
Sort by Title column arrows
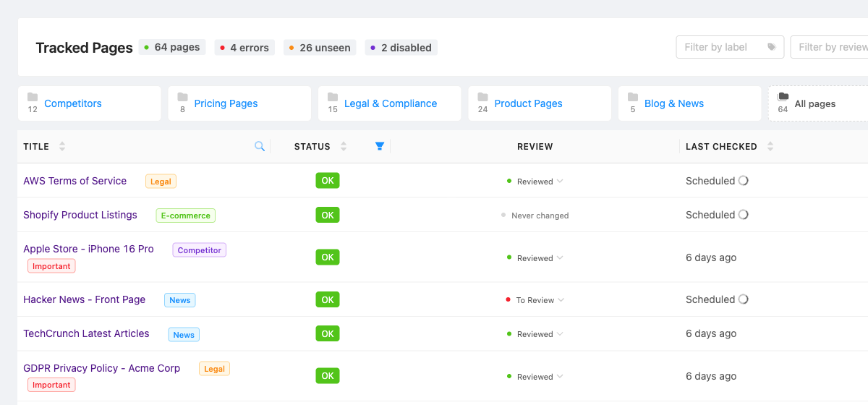coord(62,146)
